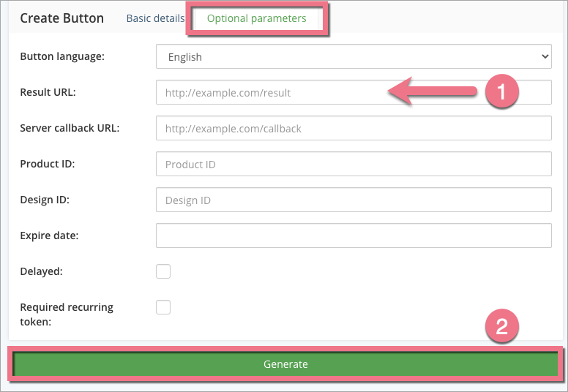Screen dimensions: 568x392
Task: Click the "Expire date:" label
Action: [x=49, y=235]
